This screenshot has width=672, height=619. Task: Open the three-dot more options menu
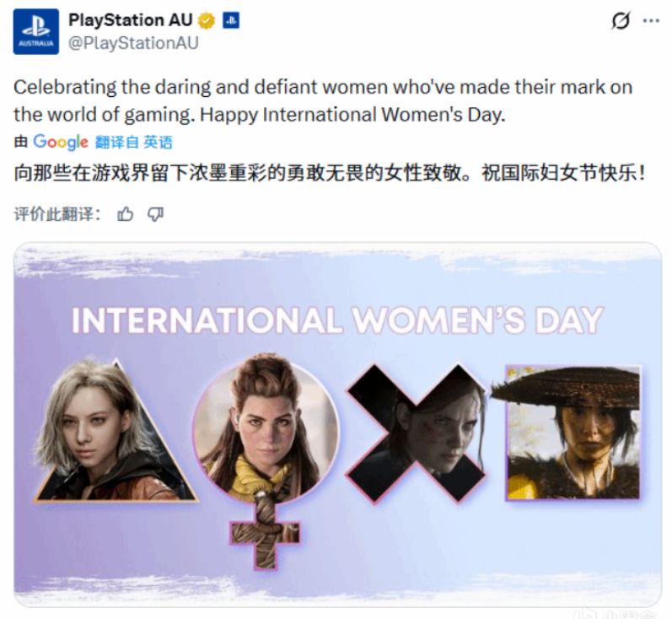(651, 20)
